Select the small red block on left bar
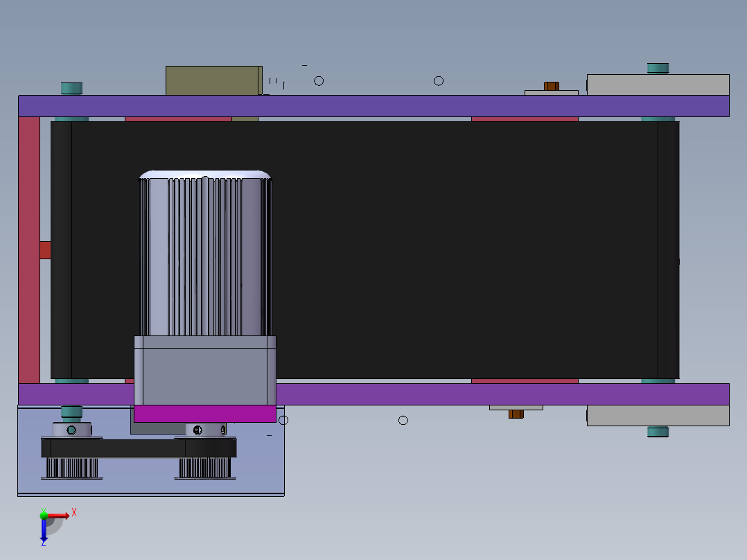747x560 pixels. pyautogui.click(x=45, y=250)
